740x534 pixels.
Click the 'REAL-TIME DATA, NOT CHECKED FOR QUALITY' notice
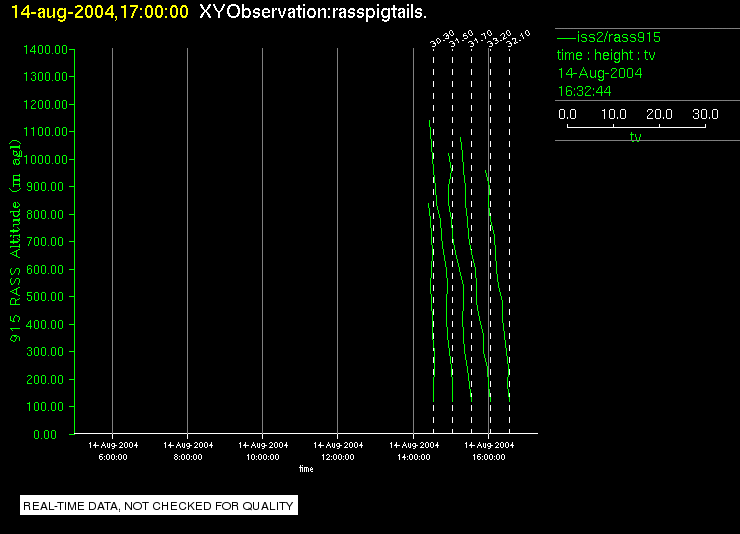point(159,506)
